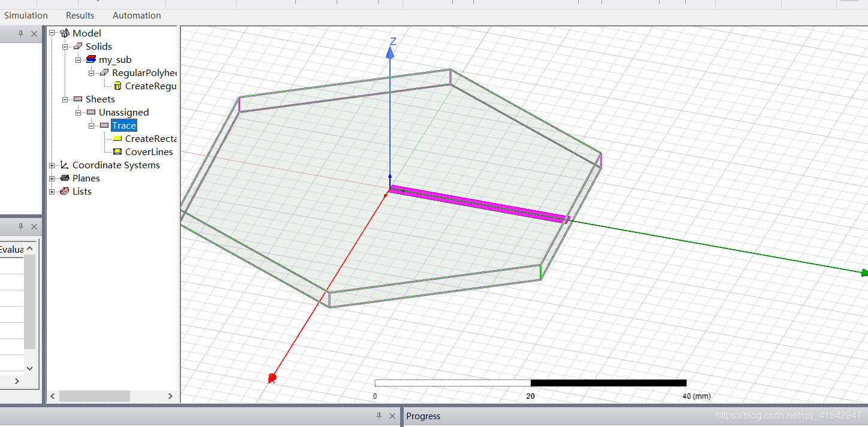Collapse the Unassigned sheets node

[x=78, y=112]
